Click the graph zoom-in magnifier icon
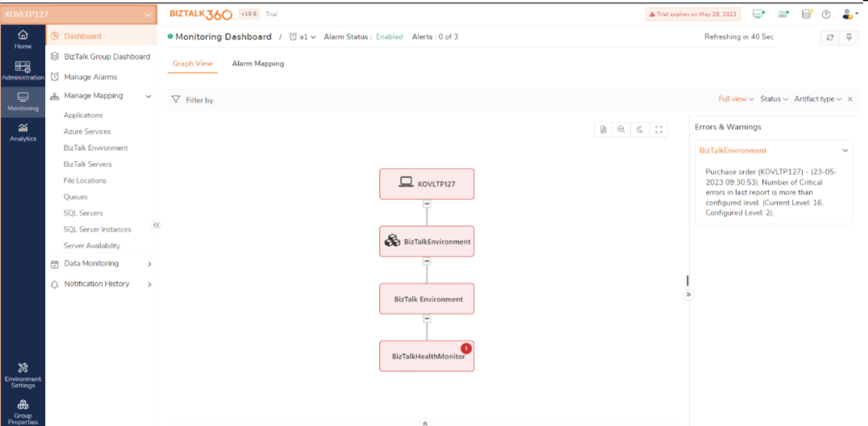This screenshot has width=868, height=426. click(621, 129)
